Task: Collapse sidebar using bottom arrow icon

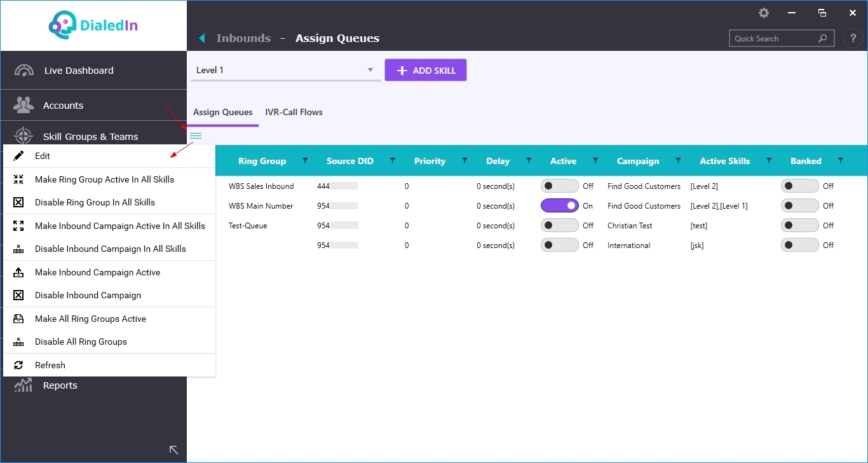Action: coord(173,450)
